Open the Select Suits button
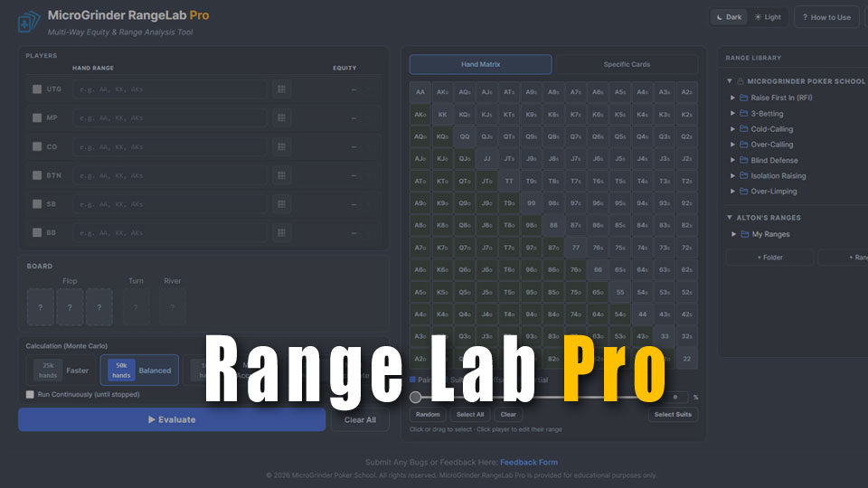The height and width of the screenshot is (488, 868). tap(673, 415)
